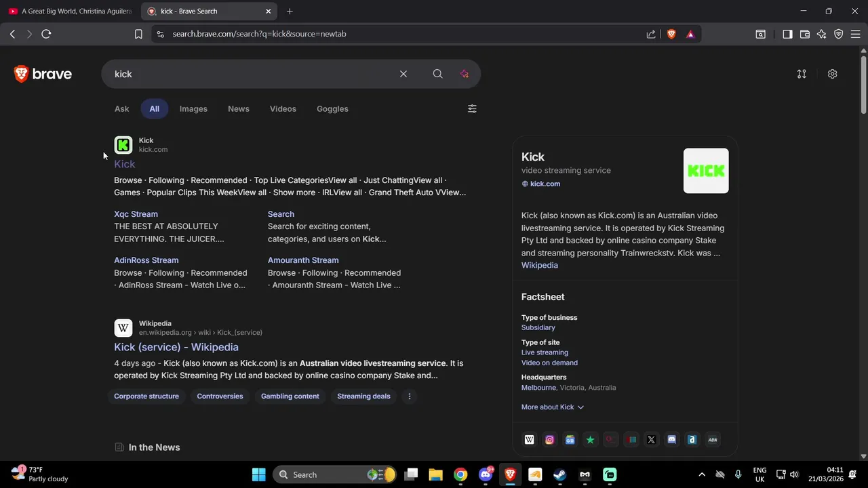Open Brave Shields lion icon

(671, 34)
